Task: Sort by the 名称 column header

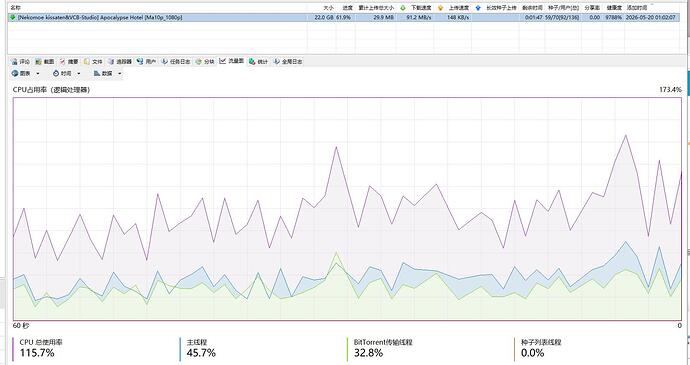Action: (x=15, y=8)
